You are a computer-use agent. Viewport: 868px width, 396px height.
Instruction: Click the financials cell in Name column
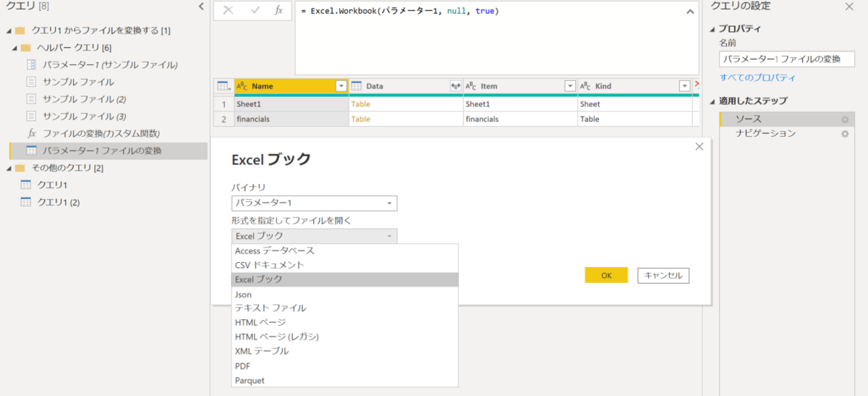coord(291,119)
